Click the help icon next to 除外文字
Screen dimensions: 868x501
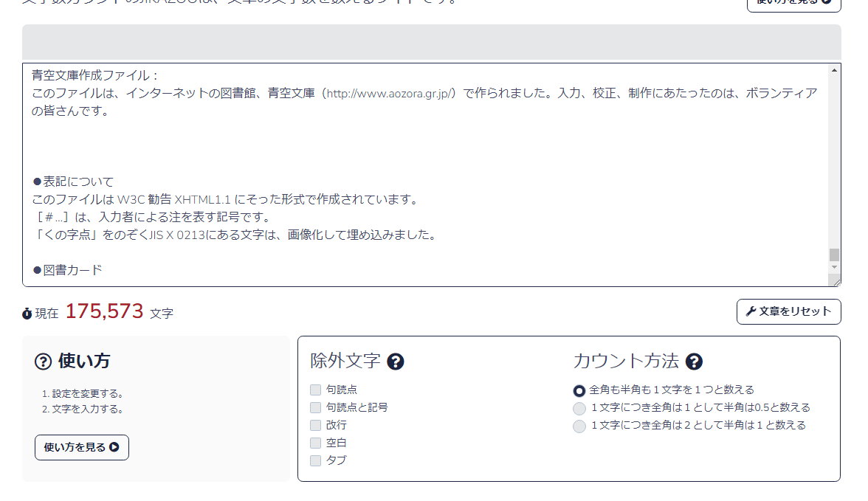tap(398, 362)
